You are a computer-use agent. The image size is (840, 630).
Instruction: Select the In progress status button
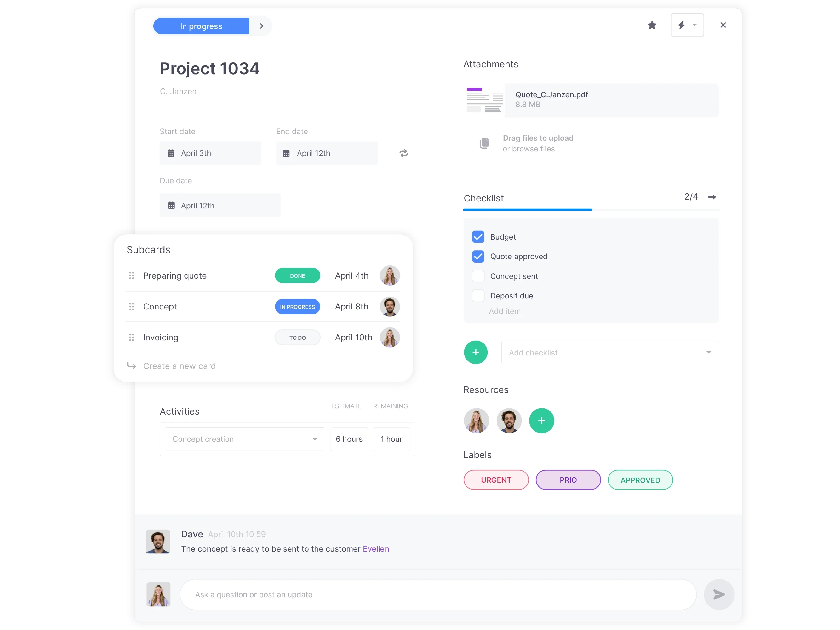201,26
